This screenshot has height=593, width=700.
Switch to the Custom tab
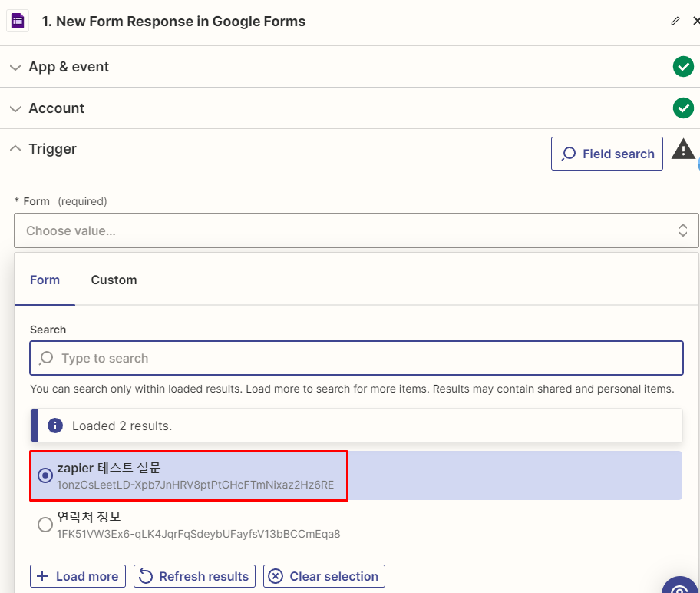click(x=114, y=280)
